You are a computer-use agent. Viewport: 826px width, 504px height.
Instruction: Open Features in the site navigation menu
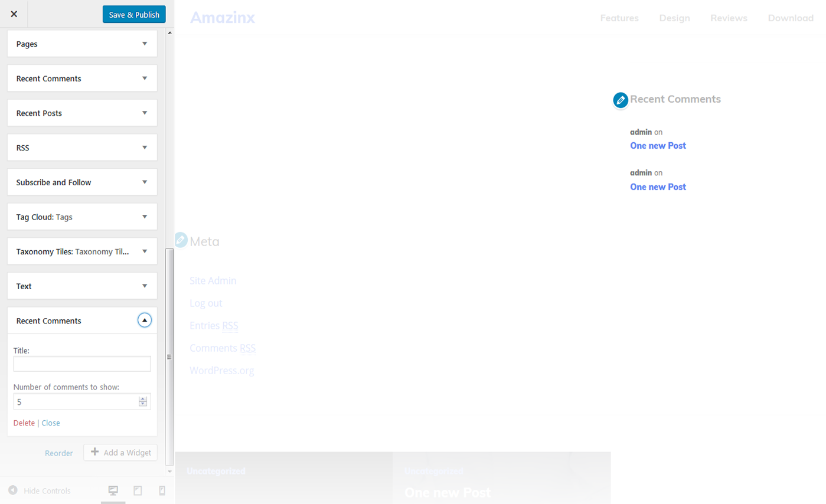619,18
